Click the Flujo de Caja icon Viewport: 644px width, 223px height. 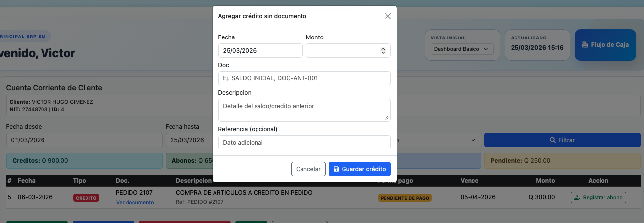[x=585, y=45]
